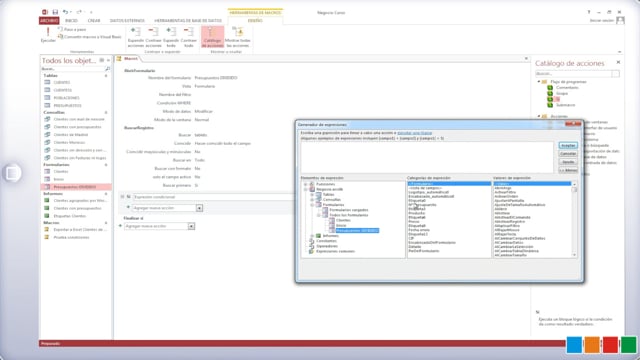Open Agregar nueva acción dropdown below Finalizar si
Viewport: 640px width, 360px height.
(x=191, y=226)
